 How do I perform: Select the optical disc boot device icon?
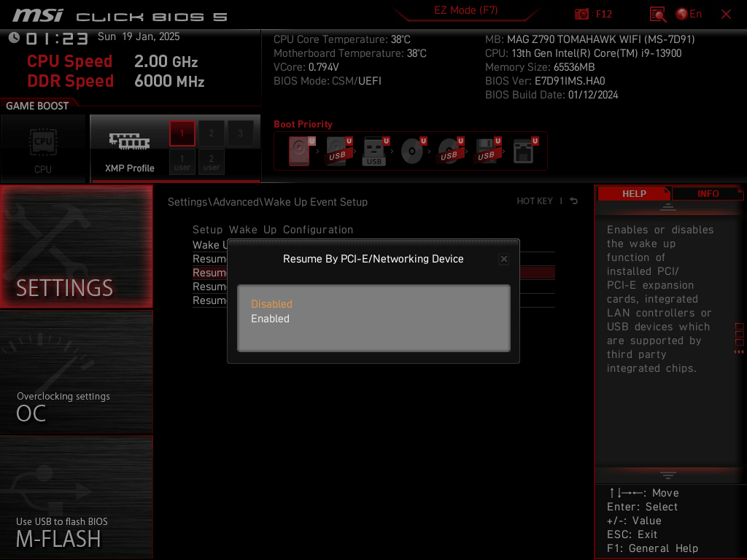point(413,151)
